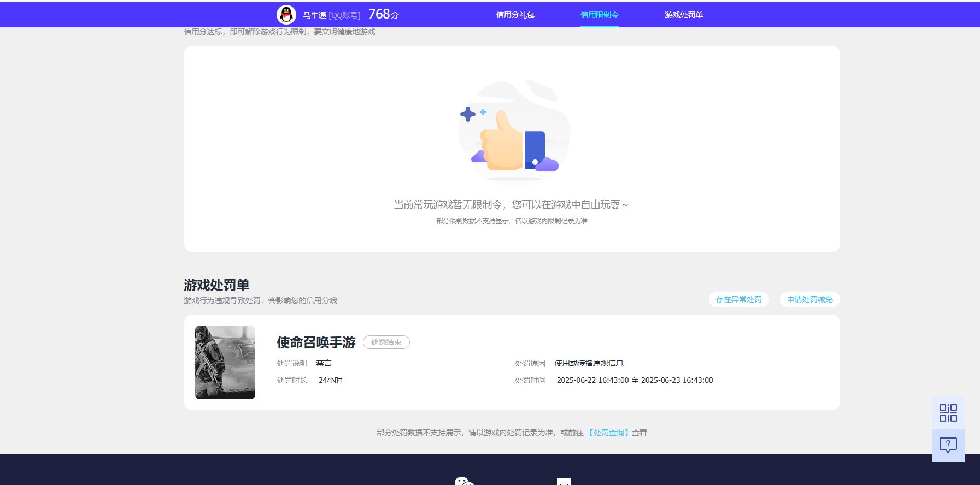
Task: Click the QQ penguin avatar icon
Action: 286,15
